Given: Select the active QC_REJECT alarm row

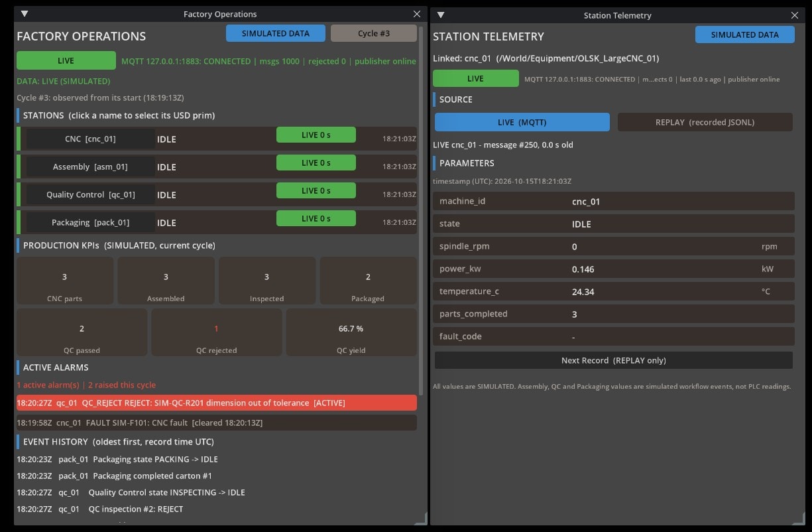Looking at the screenshot, I should pyautogui.click(x=217, y=403).
